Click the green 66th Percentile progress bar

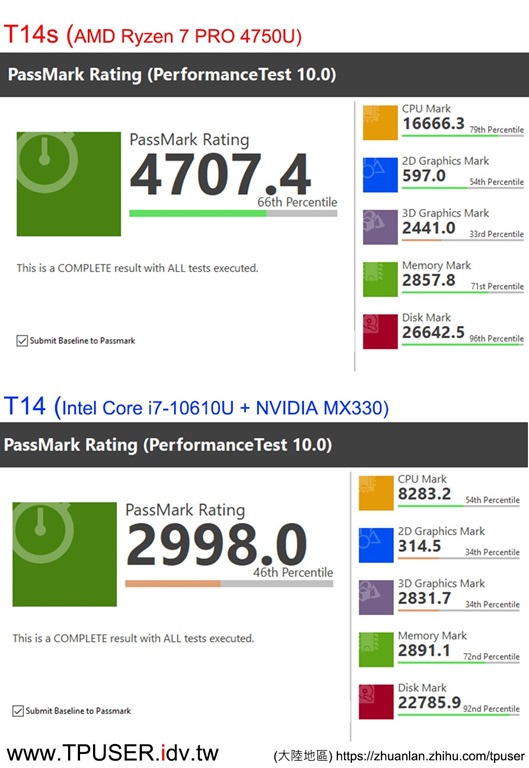pyautogui.click(x=233, y=214)
